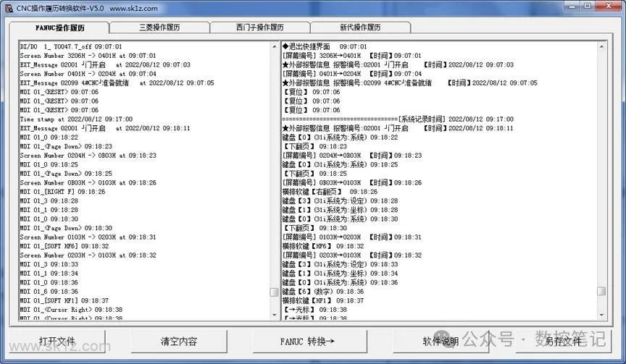Screen dimensions: 626x364
Task: Click left pane scrollbar down arrow
Action: [275, 315]
